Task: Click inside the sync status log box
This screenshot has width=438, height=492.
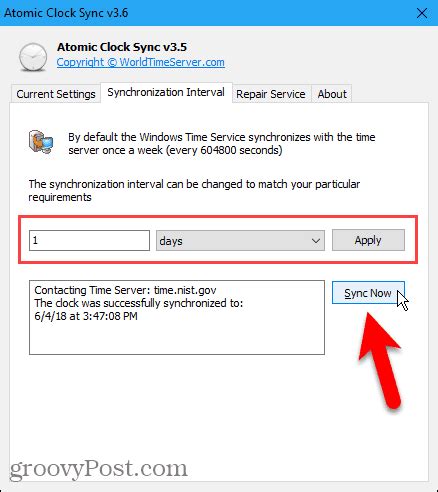Action: [177, 318]
